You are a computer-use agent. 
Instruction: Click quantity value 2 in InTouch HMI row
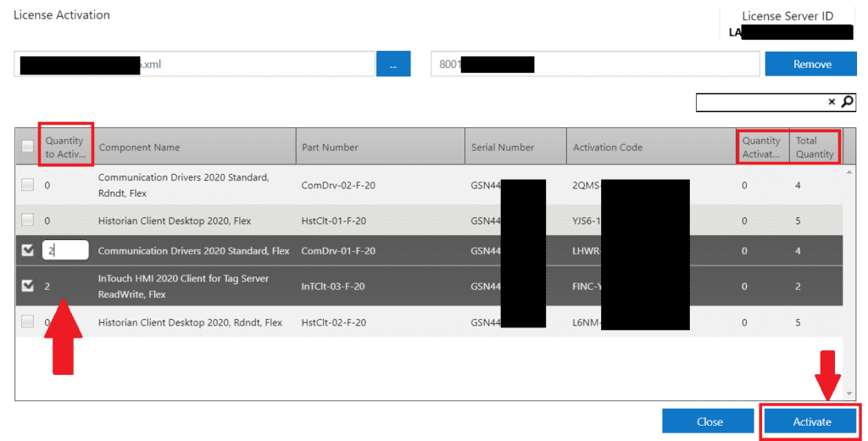[47, 287]
